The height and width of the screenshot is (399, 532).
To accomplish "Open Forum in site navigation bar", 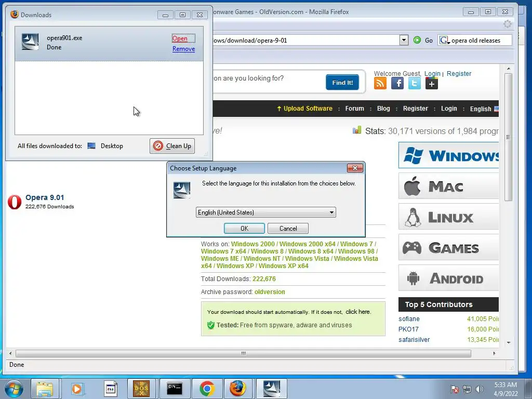I will pyautogui.click(x=354, y=109).
